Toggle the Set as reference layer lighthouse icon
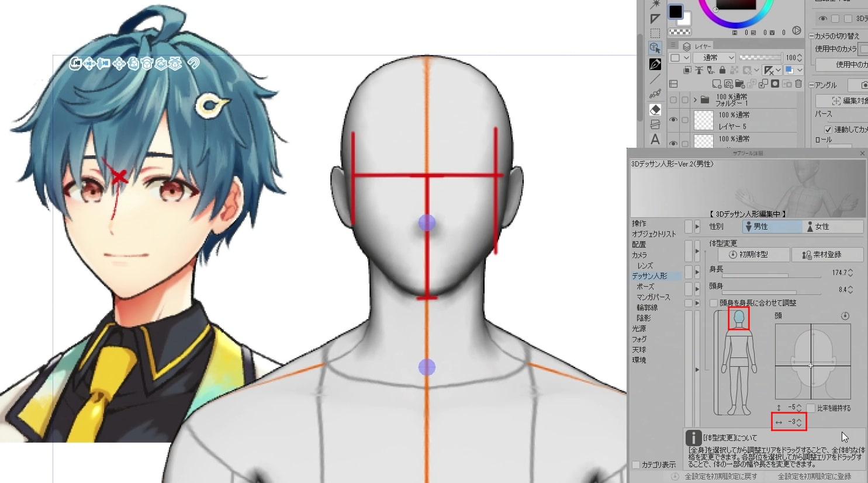 (x=699, y=70)
